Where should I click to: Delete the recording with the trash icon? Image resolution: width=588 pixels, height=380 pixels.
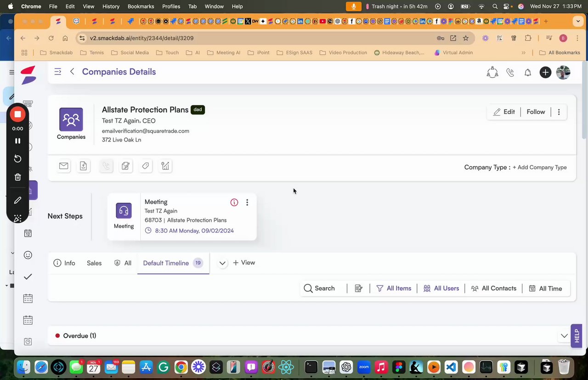tap(18, 177)
